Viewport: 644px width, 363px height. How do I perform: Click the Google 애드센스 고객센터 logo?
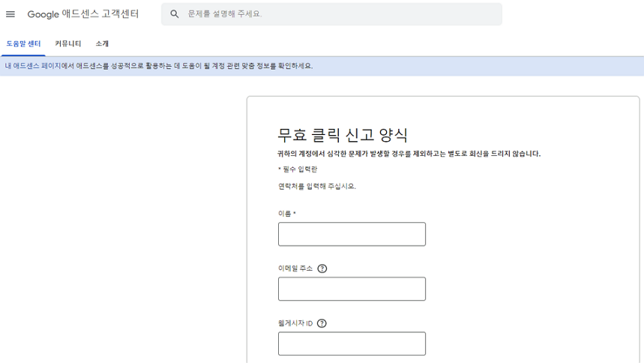click(83, 14)
